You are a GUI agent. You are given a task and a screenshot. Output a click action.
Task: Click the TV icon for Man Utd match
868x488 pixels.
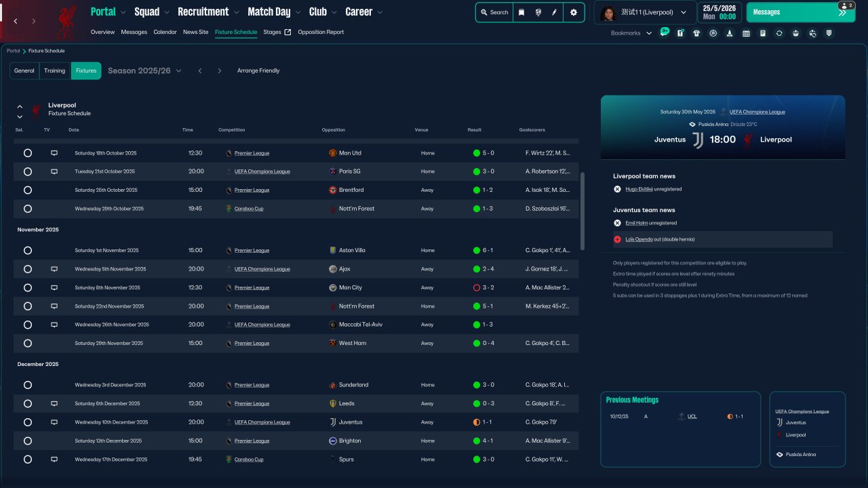tap(54, 153)
